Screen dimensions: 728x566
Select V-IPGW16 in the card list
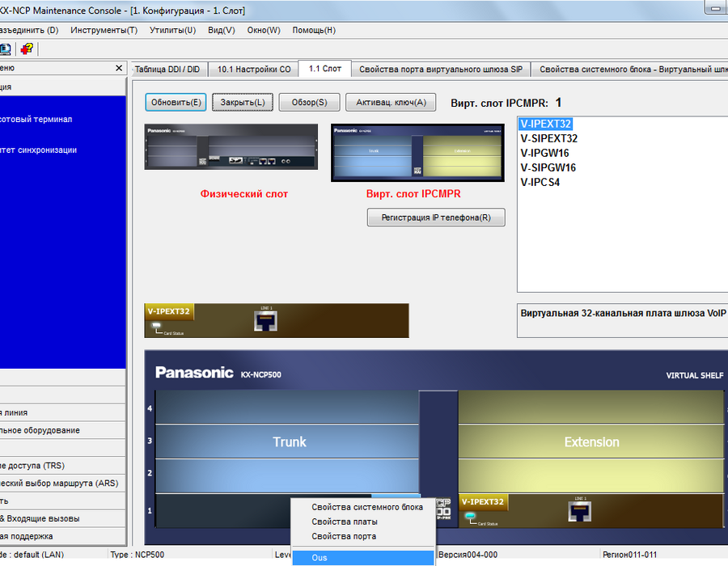(544, 153)
